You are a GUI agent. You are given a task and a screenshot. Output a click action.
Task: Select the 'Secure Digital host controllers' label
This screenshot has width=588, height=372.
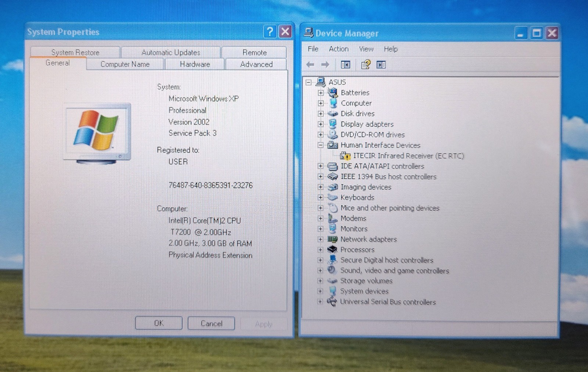[x=387, y=260]
